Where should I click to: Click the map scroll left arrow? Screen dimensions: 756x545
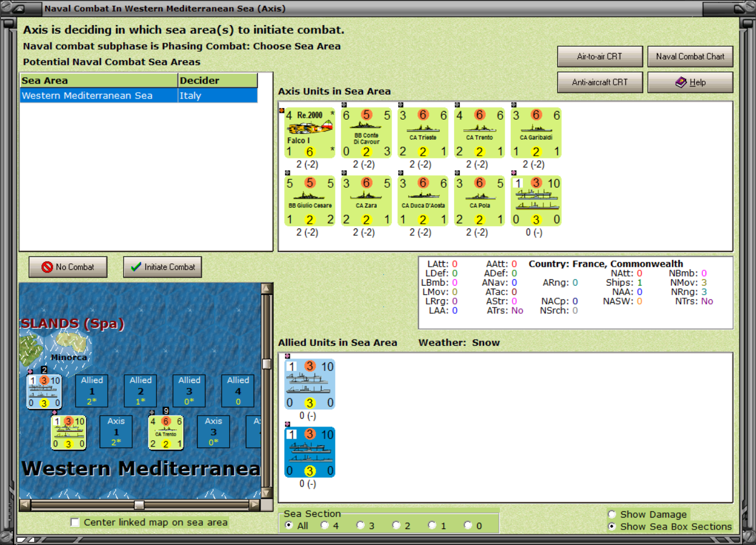tap(25, 504)
